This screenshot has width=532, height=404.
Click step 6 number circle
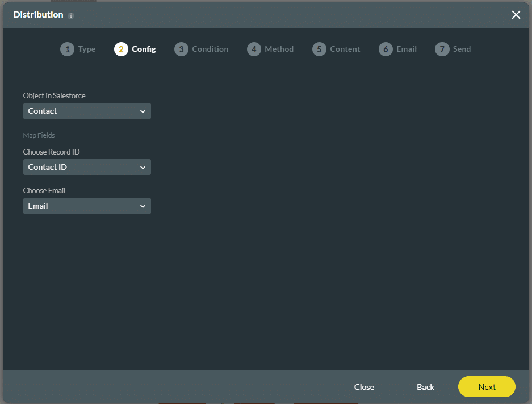click(386, 49)
